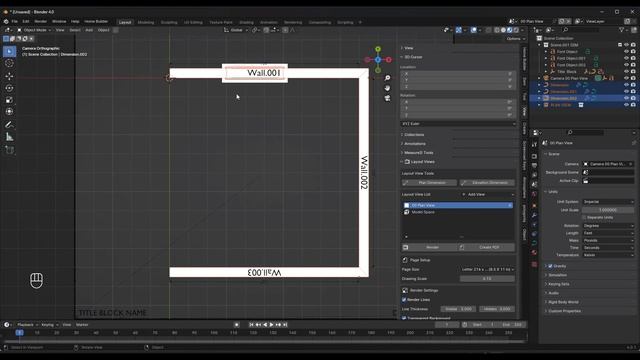
Task: Expand the Keying Sets panel
Action: 559,284
